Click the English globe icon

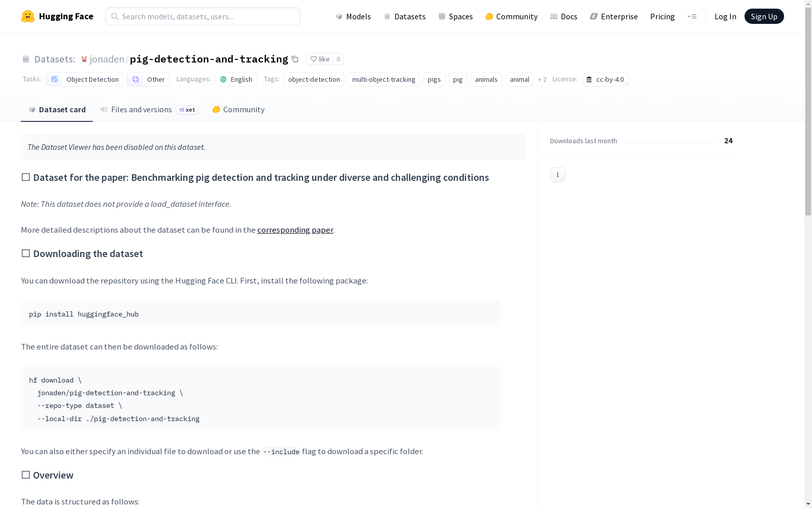(223, 79)
